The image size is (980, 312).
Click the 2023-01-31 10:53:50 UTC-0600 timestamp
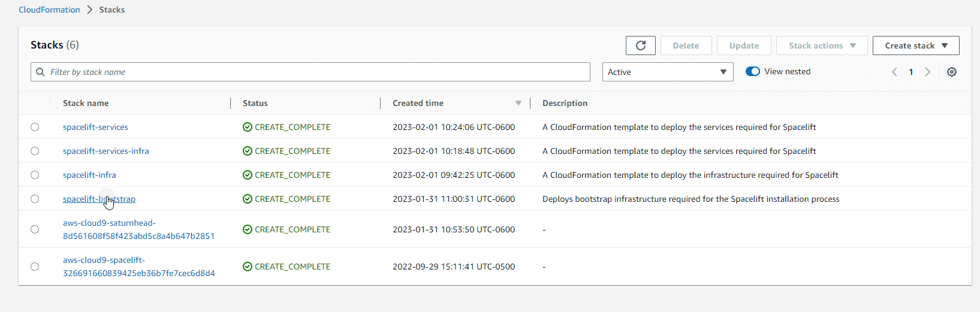[454, 229]
